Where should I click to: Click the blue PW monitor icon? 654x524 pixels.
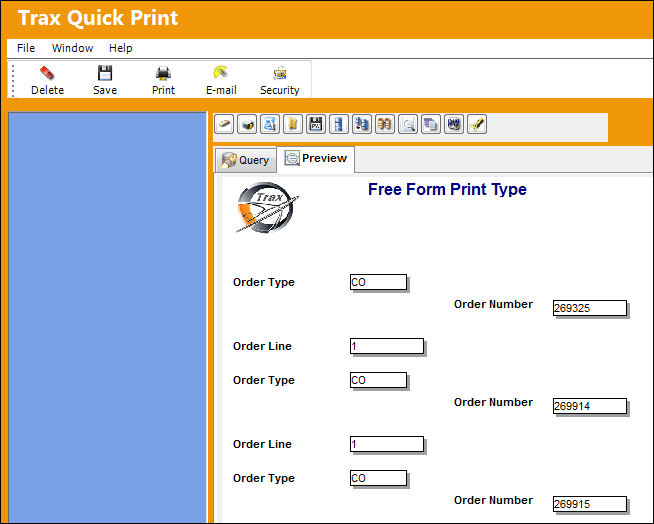coord(454,124)
